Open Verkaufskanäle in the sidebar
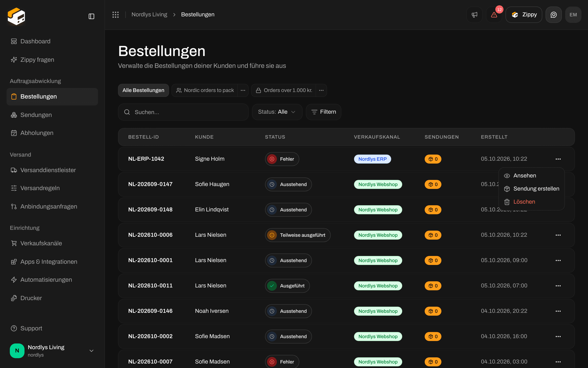588x368 pixels. pyautogui.click(x=52, y=243)
